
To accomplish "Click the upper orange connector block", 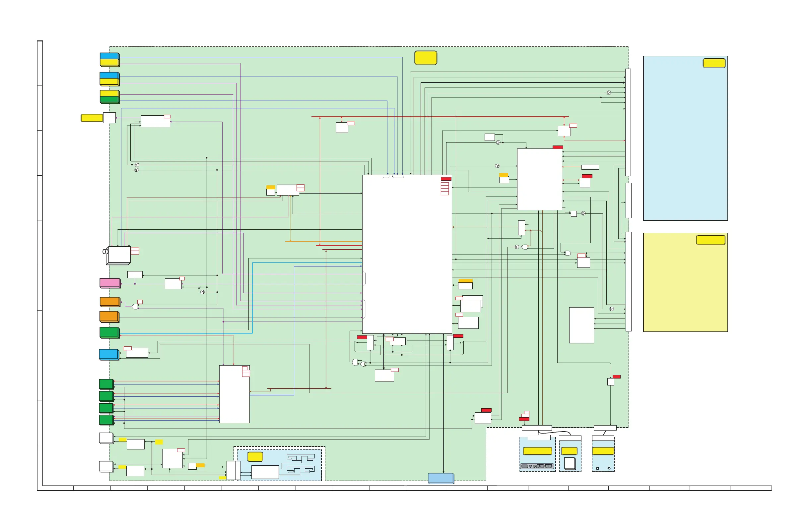I will pos(110,302).
